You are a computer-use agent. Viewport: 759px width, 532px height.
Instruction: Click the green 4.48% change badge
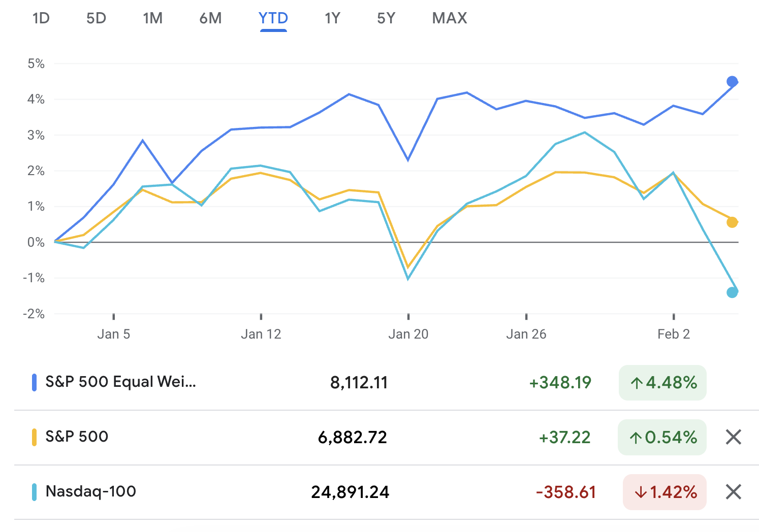[x=662, y=382]
